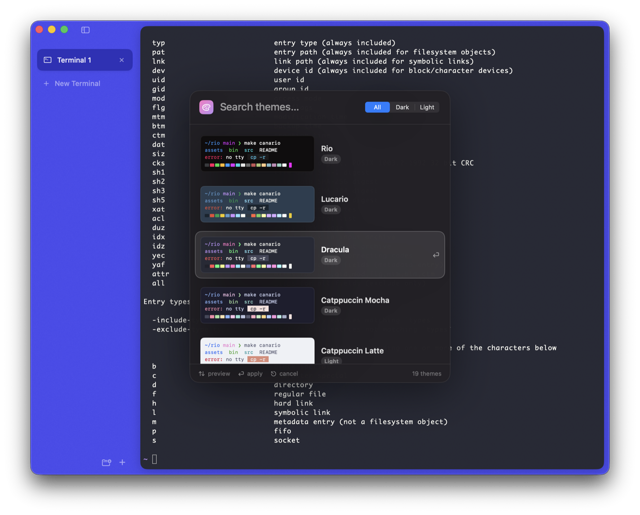Click the 'attr' entry in terminal output
Viewport: 640px width, 515px height.
coord(160,274)
